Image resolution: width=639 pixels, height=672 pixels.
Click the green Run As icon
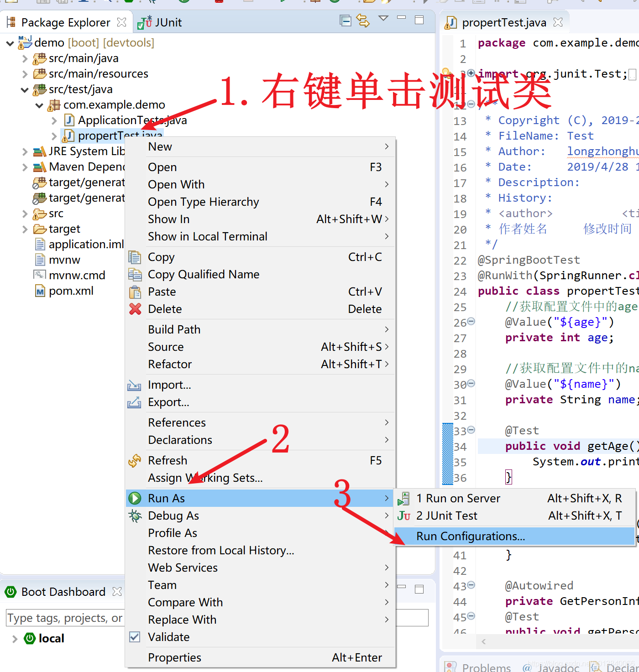(x=135, y=498)
